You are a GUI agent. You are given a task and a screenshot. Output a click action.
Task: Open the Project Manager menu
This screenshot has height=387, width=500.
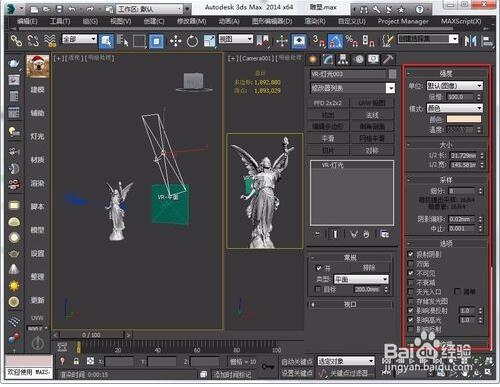403,21
